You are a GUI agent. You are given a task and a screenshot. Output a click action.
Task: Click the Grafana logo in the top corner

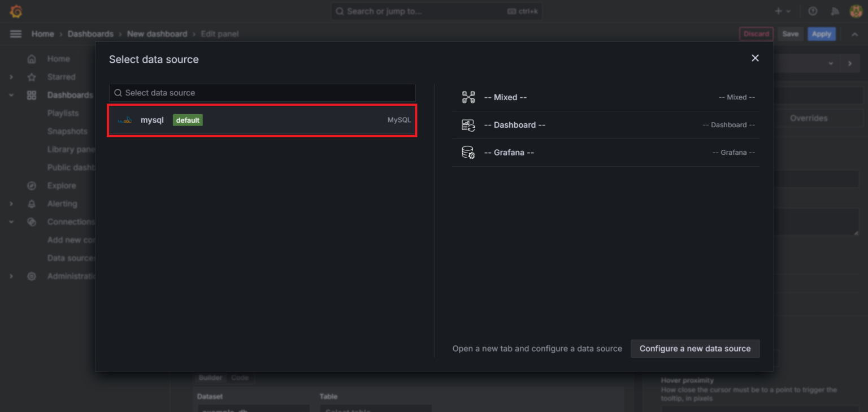click(x=15, y=11)
